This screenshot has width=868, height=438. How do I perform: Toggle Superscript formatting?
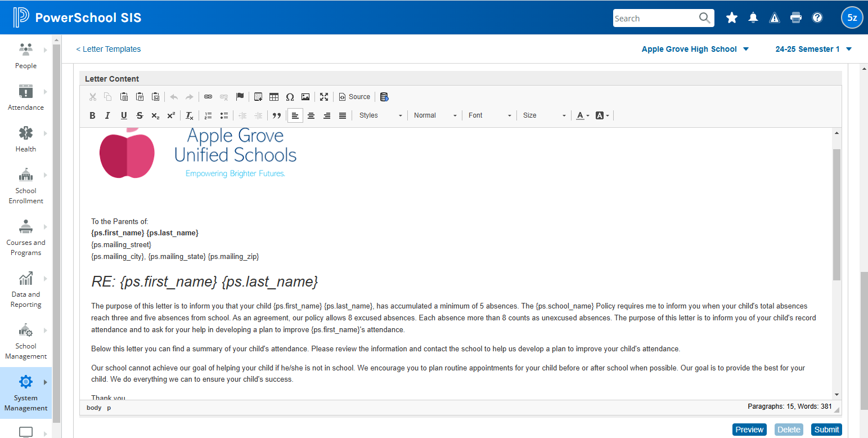pos(171,115)
